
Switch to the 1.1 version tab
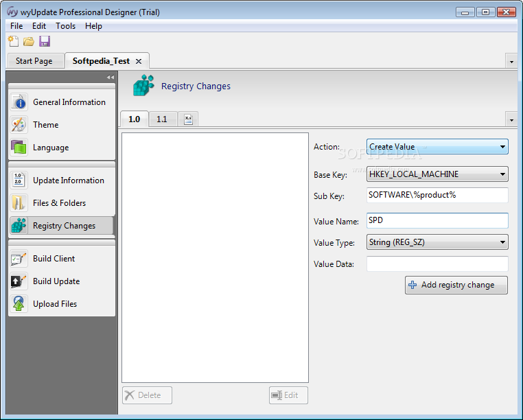(x=162, y=119)
